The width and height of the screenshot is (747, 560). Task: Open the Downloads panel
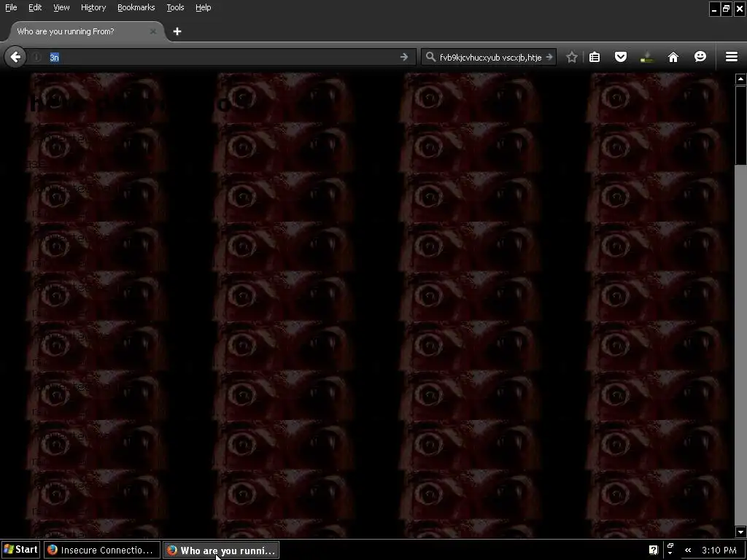pos(646,57)
